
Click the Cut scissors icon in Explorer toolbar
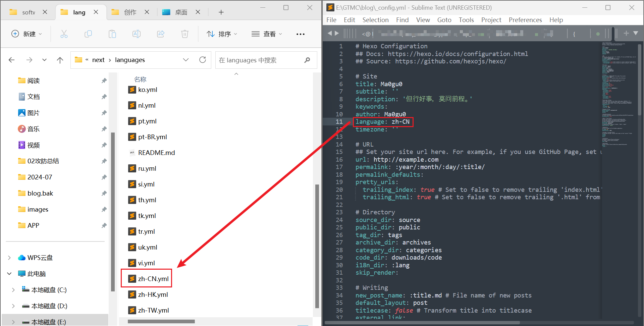point(64,34)
